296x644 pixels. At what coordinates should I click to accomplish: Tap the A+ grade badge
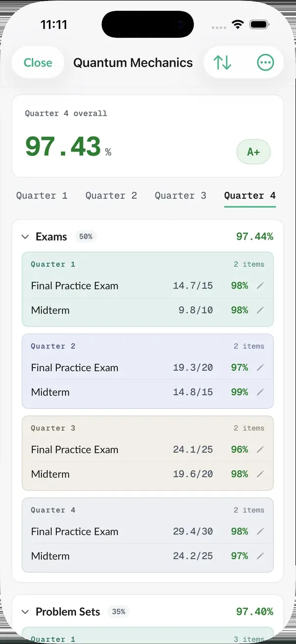point(253,152)
